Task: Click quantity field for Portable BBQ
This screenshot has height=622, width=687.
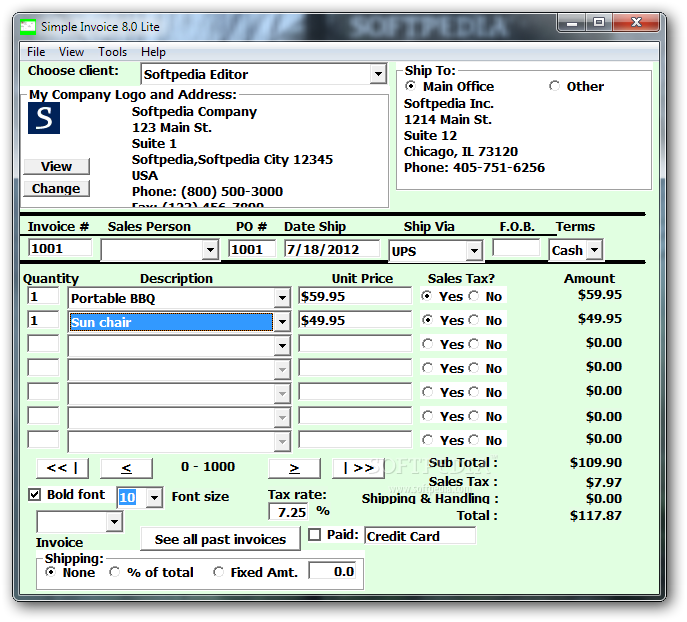Action: (x=43, y=296)
